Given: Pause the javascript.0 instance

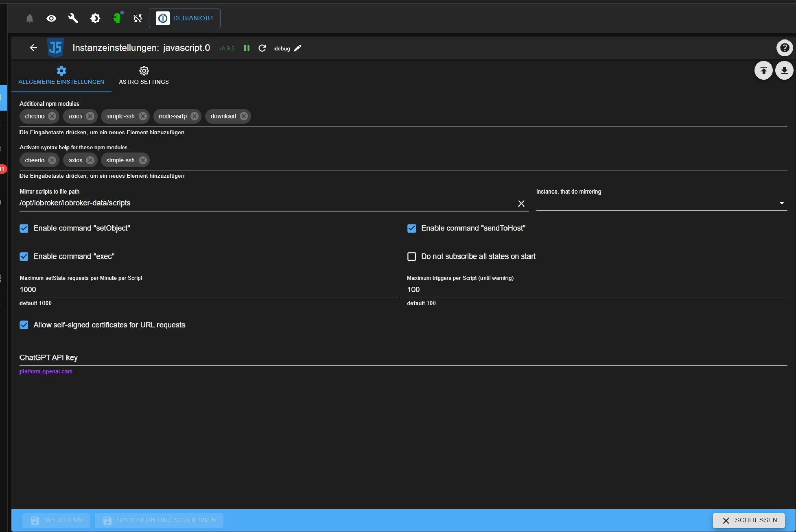Looking at the screenshot, I should [247, 48].
